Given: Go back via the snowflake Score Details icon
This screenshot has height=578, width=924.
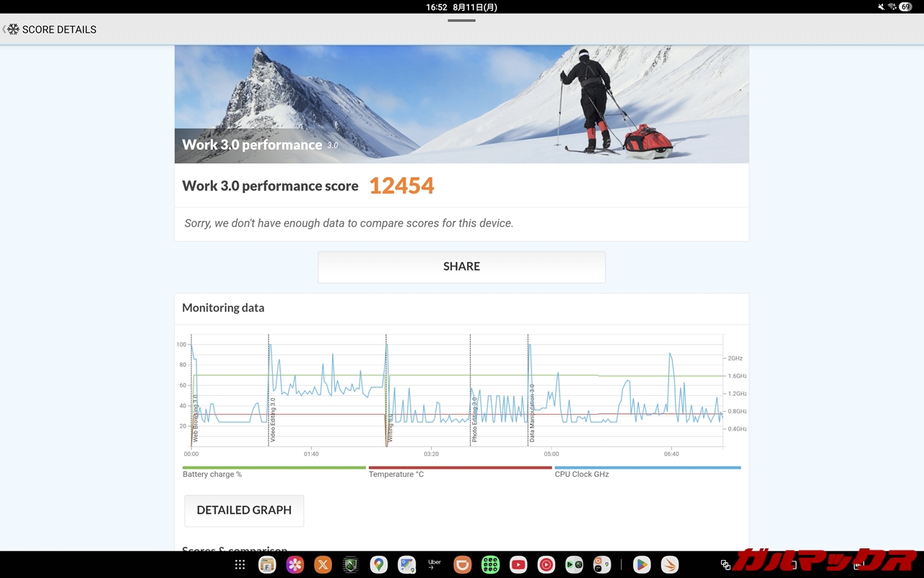Looking at the screenshot, I should click(x=12, y=30).
